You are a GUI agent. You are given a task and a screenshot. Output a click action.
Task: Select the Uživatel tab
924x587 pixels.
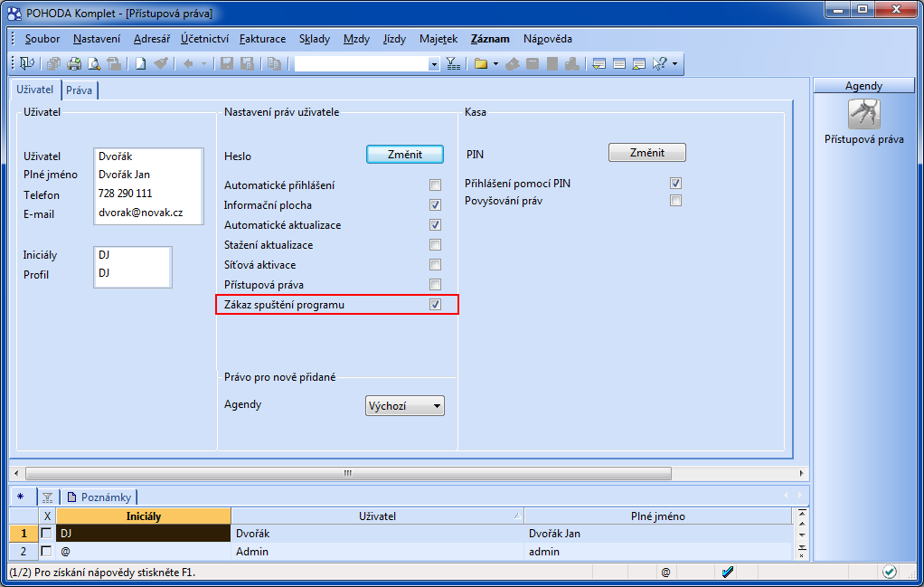point(34,90)
